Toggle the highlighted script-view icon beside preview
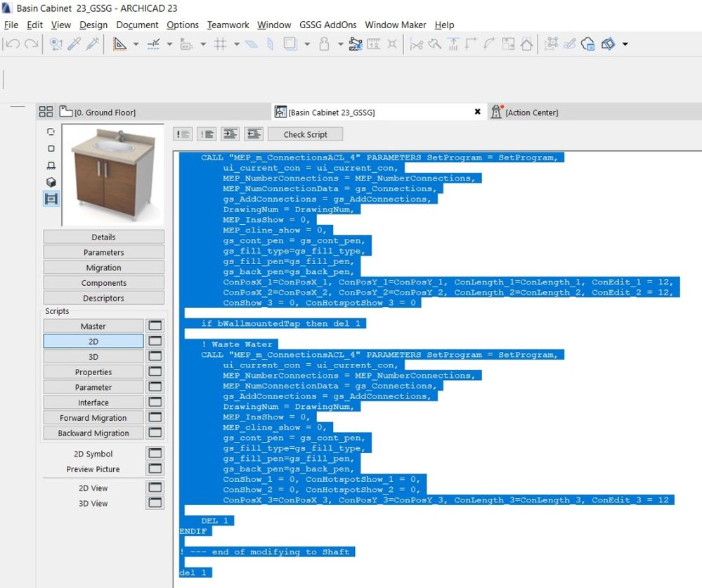The height and width of the screenshot is (588, 702). [x=51, y=199]
